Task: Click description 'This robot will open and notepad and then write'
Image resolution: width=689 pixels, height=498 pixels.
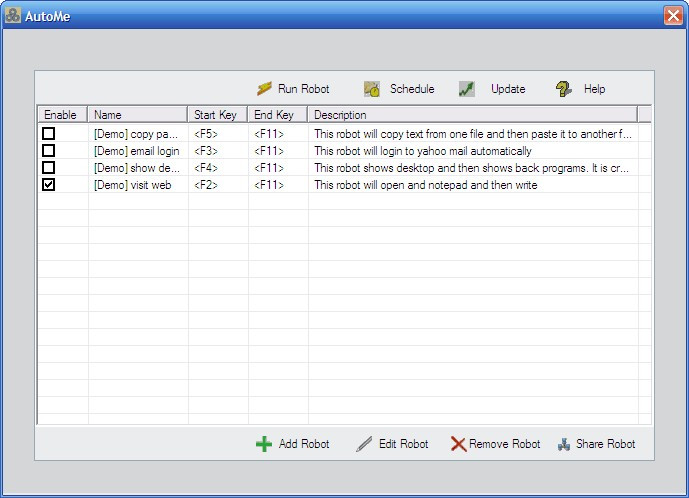Action: click(426, 185)
